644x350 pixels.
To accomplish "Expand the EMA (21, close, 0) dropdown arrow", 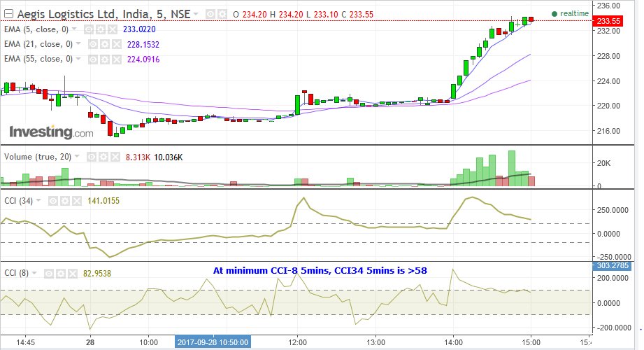I will tap(78, 44).
